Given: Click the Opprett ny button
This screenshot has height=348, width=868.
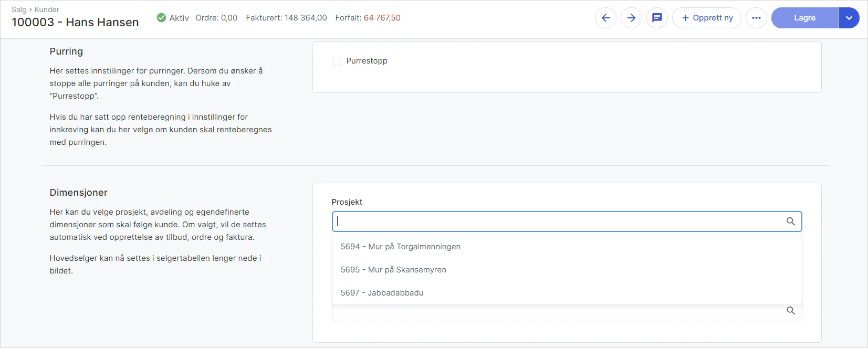Looking at the screenshot, I should (706, 18).
